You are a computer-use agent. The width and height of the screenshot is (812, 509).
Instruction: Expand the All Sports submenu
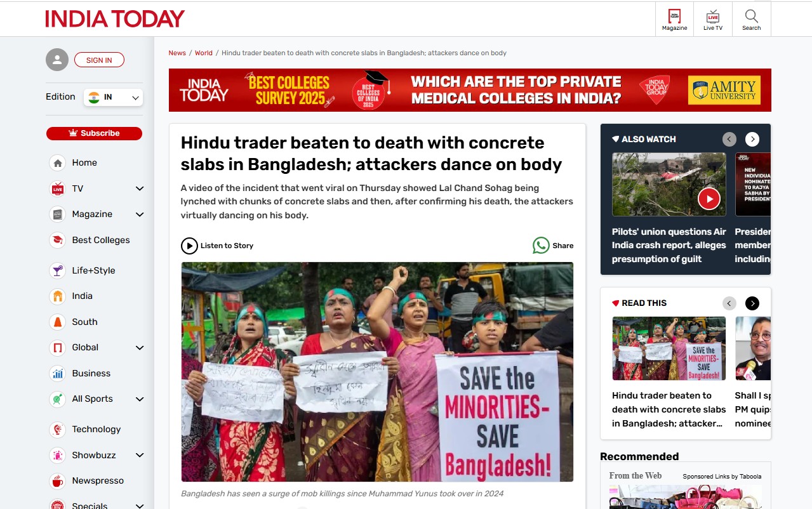click(x=140, y=399)
